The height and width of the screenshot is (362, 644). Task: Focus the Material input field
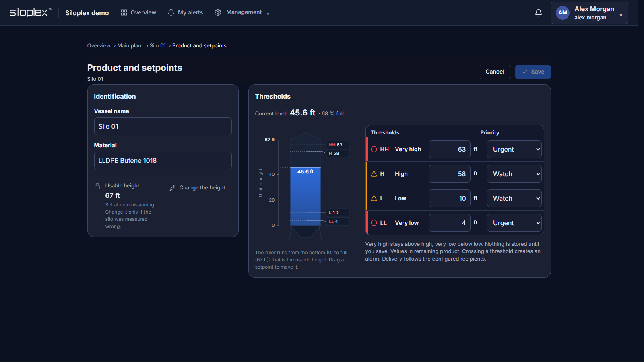pyautogui.click(x=163, y=160)
